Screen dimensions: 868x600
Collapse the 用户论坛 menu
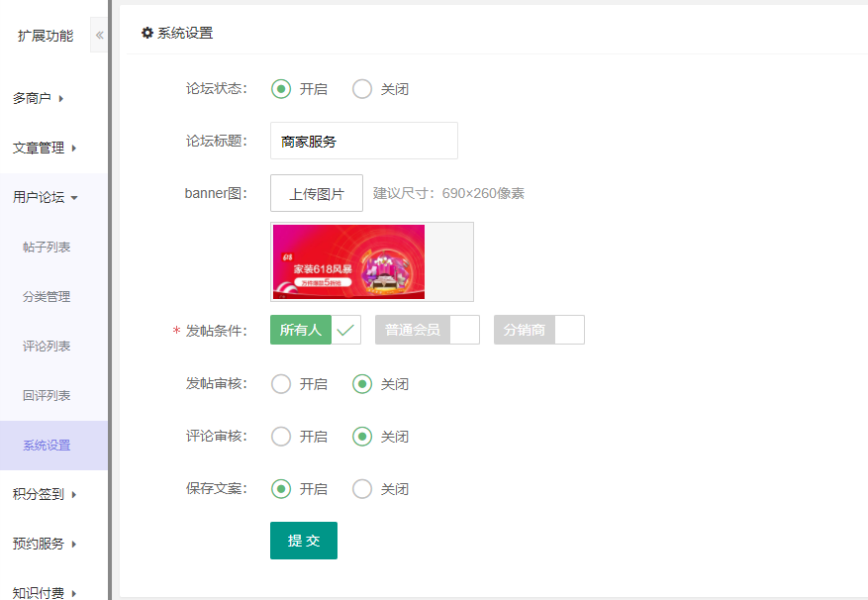(45, 197)
